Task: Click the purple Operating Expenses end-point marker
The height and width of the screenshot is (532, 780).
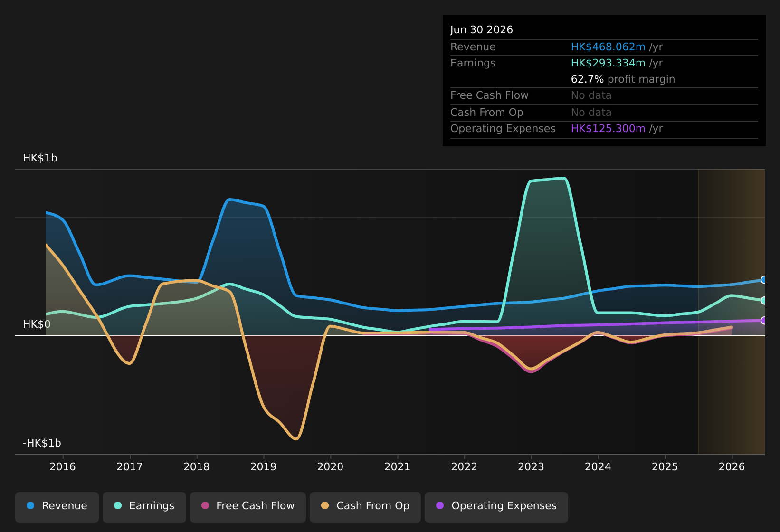Action: point(764,321)
